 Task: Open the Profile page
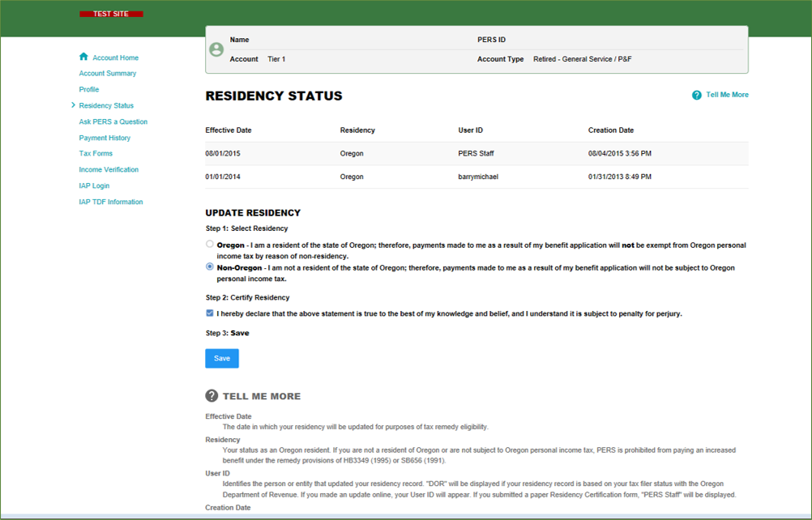point(88,90)
